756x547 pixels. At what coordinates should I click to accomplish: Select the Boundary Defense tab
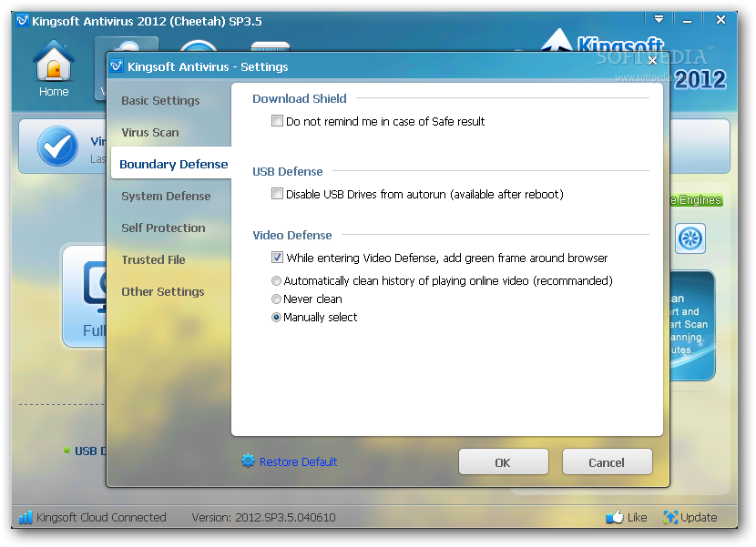pyautogui.click(x=171, y=163)
